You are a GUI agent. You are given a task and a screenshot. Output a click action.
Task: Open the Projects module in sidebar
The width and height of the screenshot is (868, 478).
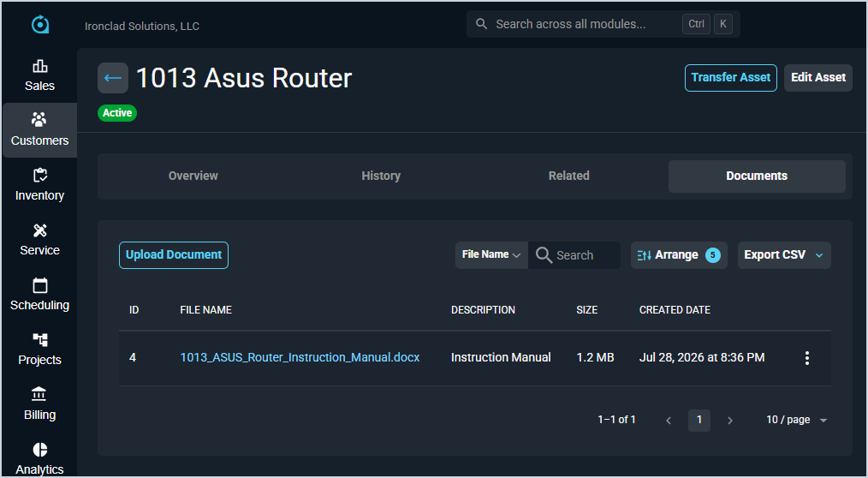coord(40,350)
